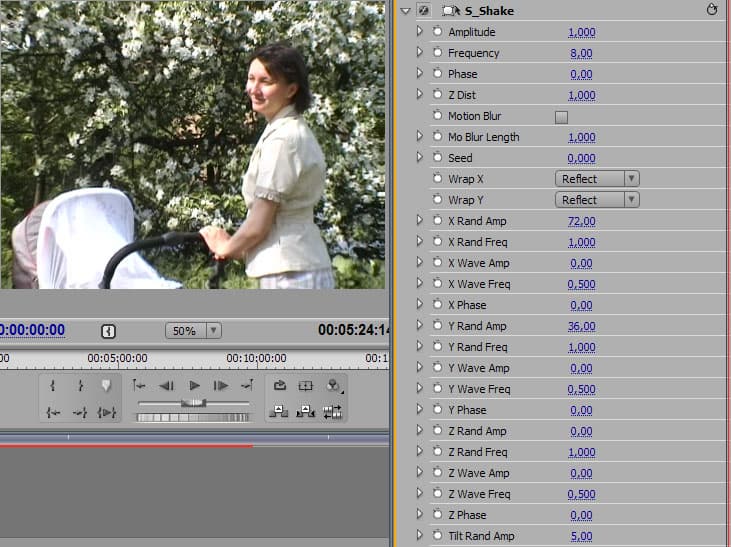Click the jog wheel bar

point(193,417)
